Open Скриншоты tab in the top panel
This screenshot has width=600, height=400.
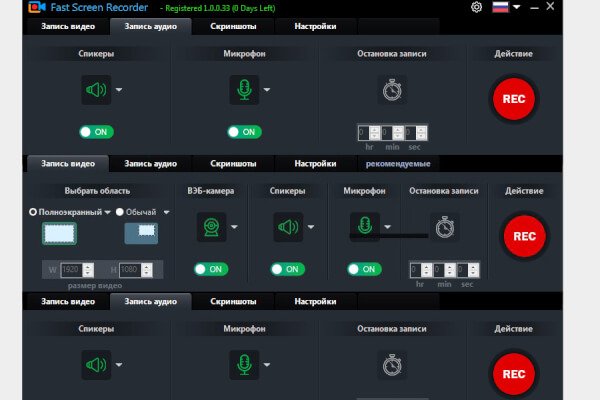(233, 26)
